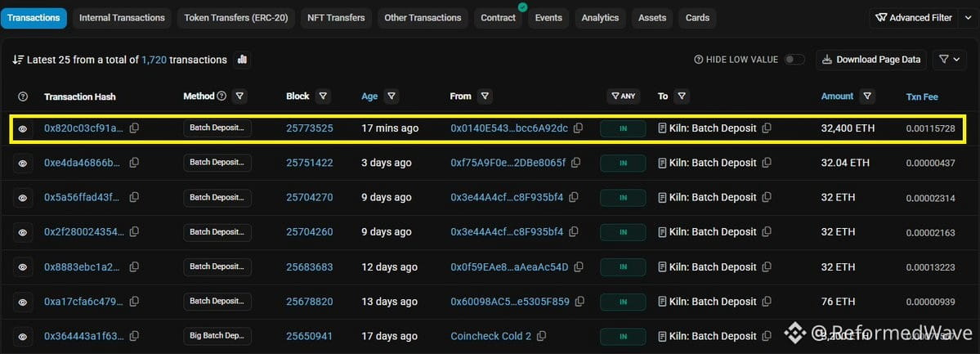Image resolution: width=980 pixels, height=354 pixels.
Task: Copy From address 0x0f59EAe8...aAeaAc54D
Action: (x=579, y=267)
